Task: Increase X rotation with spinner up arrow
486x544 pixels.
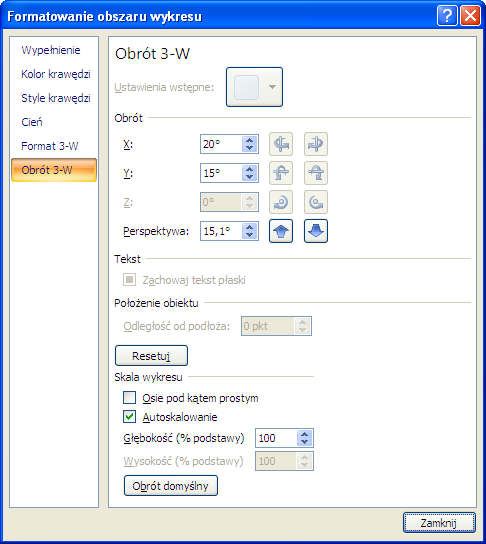Action: (x=249, y=140)
